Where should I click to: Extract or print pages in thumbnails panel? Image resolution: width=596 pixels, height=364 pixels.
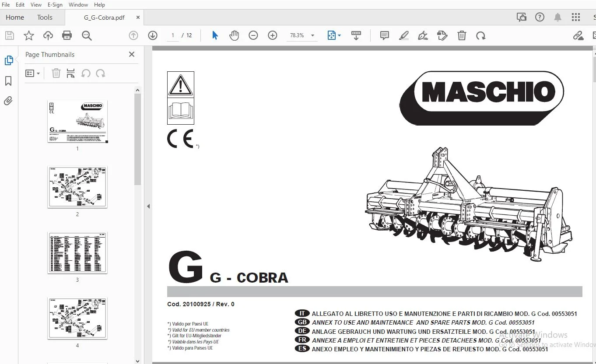70,73
